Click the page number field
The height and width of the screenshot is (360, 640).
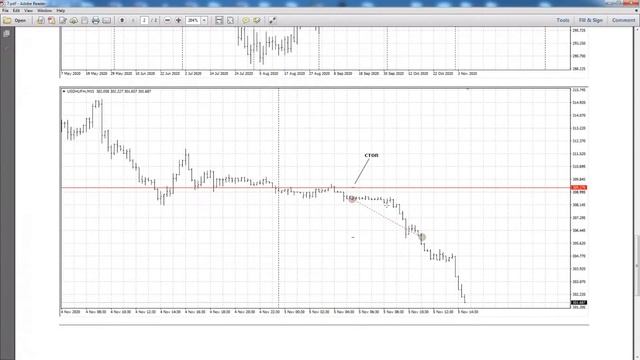point(144,20)
